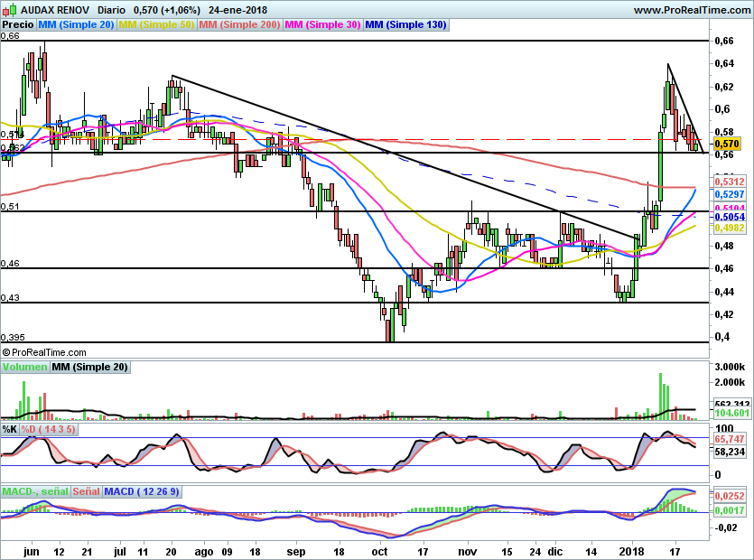
Task: Click the %K stochastic label
Action: (10, 429)
